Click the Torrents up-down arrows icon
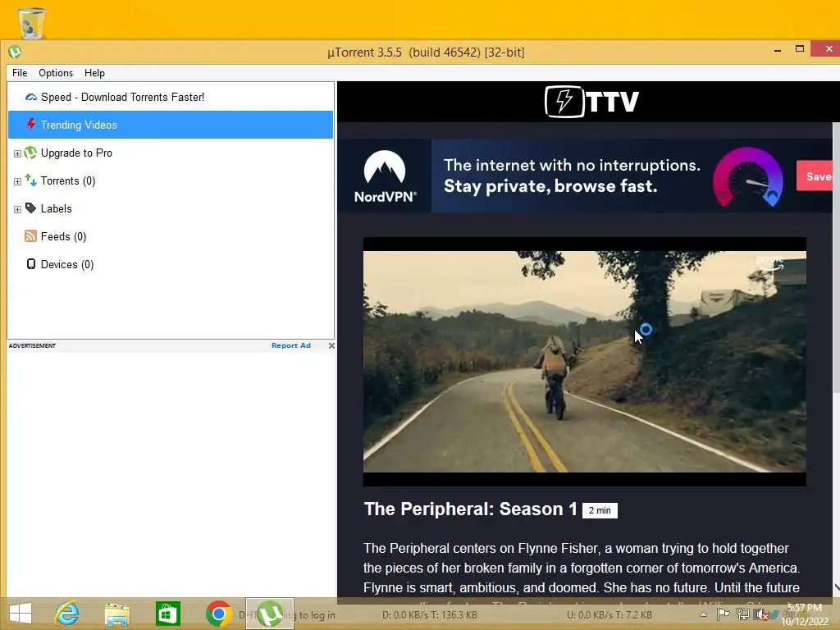The height and width of the screenshot is (630, 840). (31, 180)
